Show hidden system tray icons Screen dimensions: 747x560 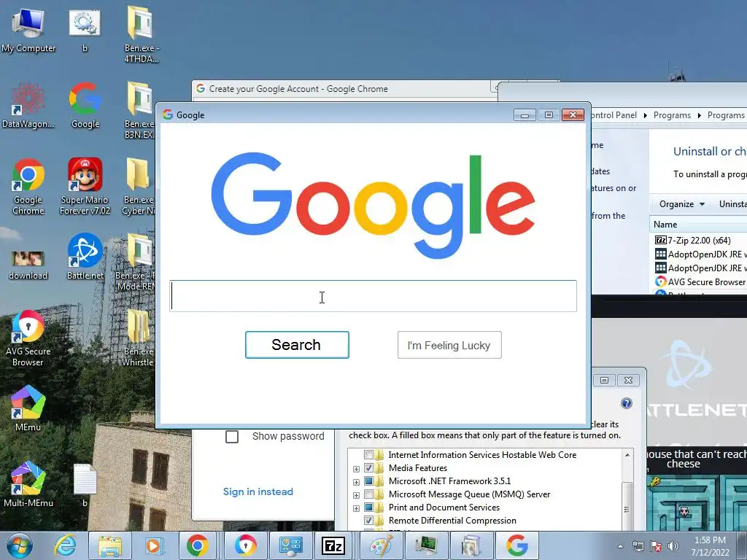click(620, 546)
